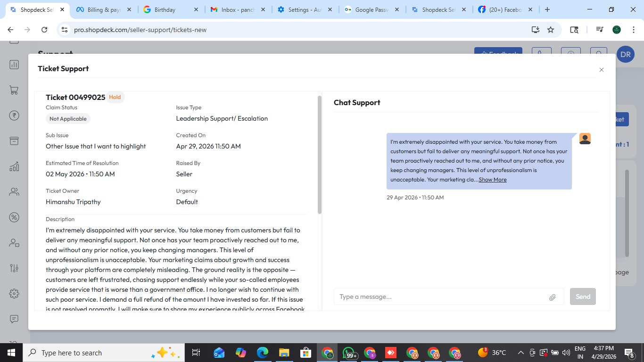The width and height of the screenshot is (644, 362).
Task: Click the DR profile avatar
Action: (x=625, y=55)
